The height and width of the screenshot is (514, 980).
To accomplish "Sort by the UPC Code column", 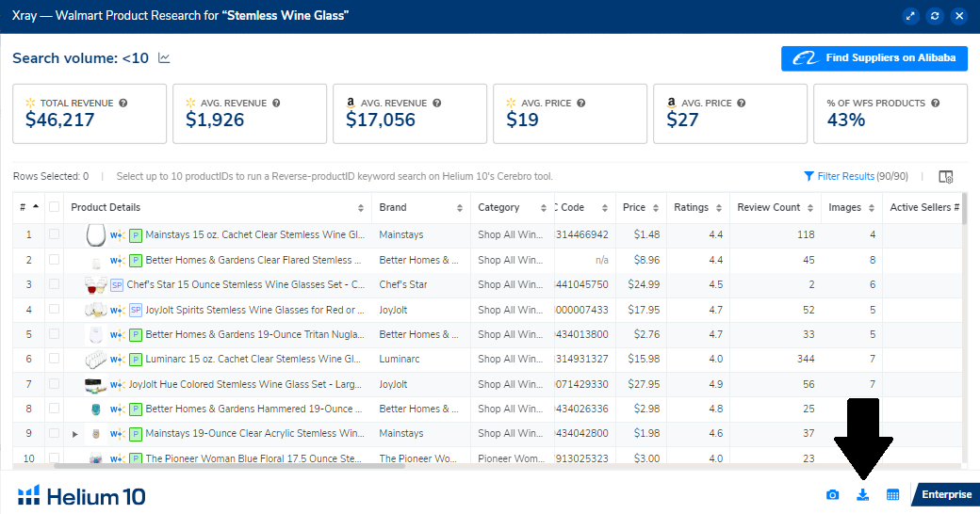I will coord(604,208).
